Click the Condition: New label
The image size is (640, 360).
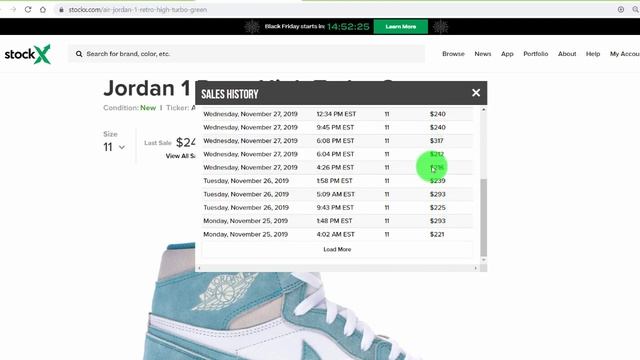(129, 108)
